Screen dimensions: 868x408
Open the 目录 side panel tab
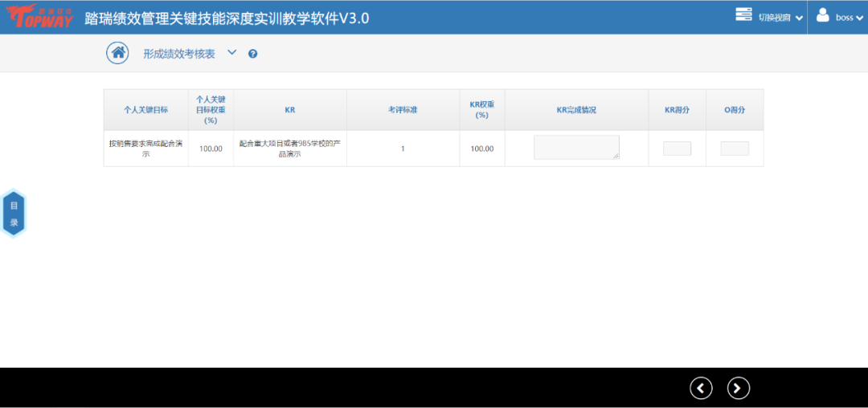pos(14,214)
